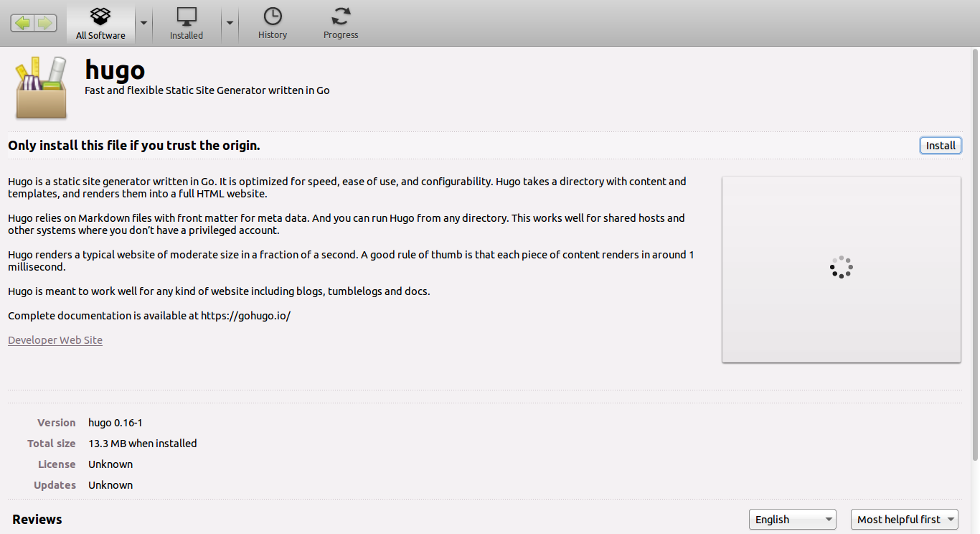The image size is (980, 534).
Task: Click the vertical scrollbar on the right
Action: point(975,255)
